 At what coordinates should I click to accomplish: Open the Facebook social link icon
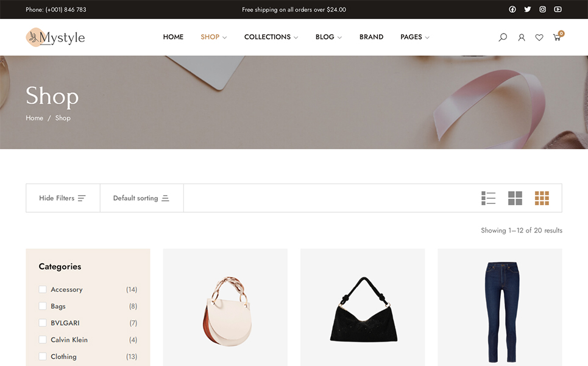point(512,9)
